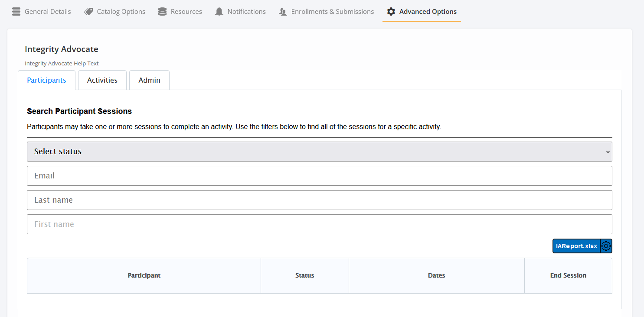The width and height of the screenshot is (644, 317).
Task: Click the Dates column header
Action: tap(437, 275)
